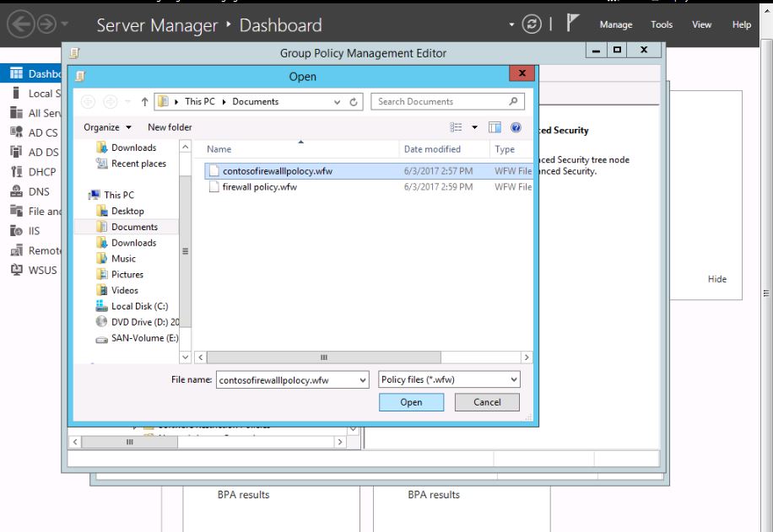Refresh the Server Manager dashboard

tap(532, 24)
